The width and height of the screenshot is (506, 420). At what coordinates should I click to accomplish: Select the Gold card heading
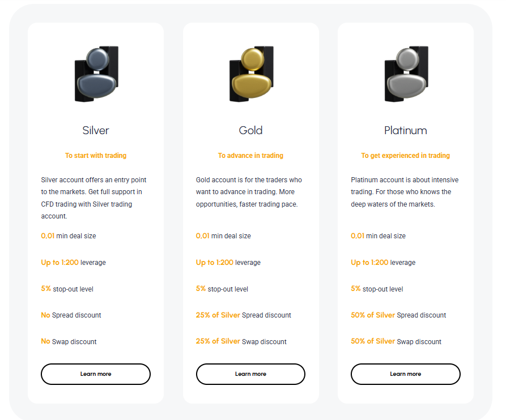pos(250,130)
